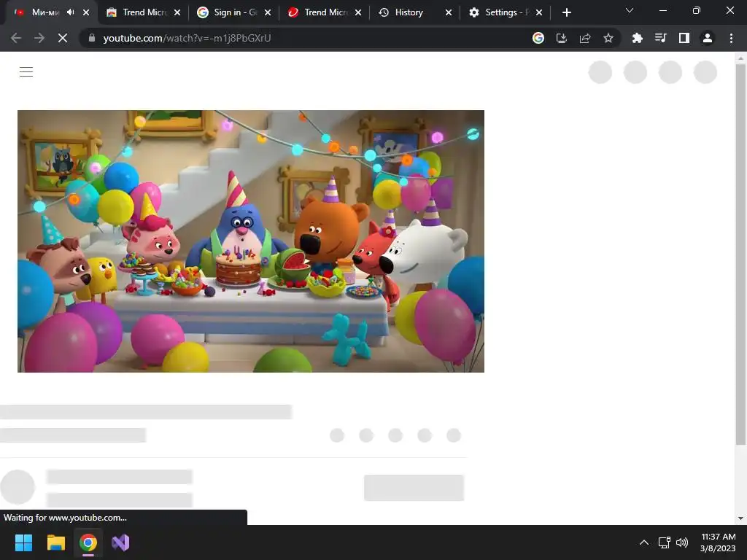Image resolution: width=747 pixels, height=560 pixels.
Task: Click the birthday party video player
Action: [x=251, y=241]
